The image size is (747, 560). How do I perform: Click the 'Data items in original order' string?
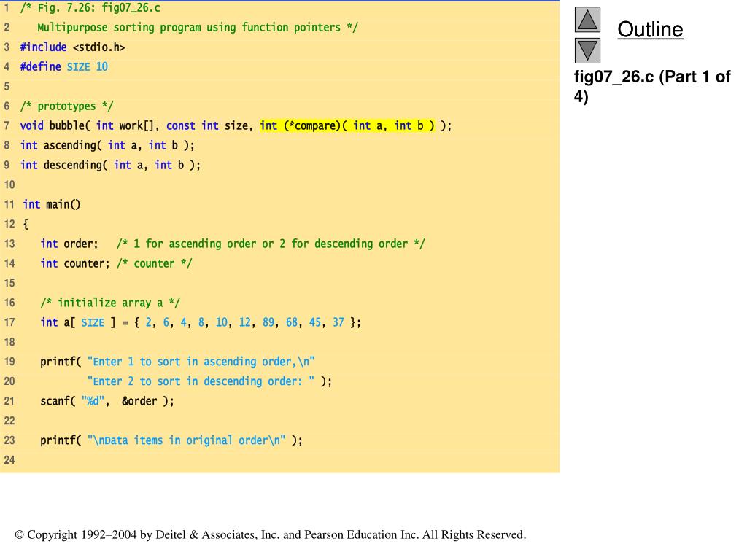[x=186, y=440]
